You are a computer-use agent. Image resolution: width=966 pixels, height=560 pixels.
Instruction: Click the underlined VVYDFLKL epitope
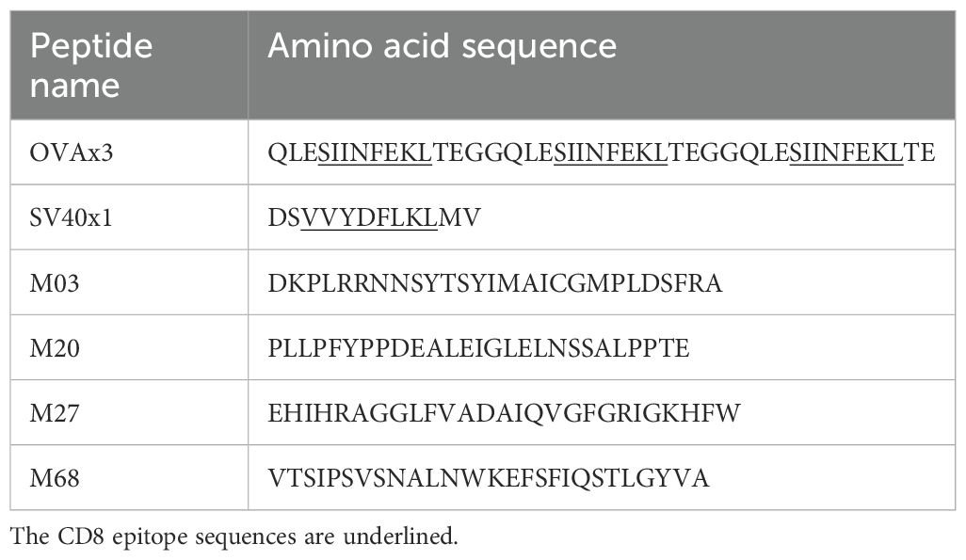[369, 218]
